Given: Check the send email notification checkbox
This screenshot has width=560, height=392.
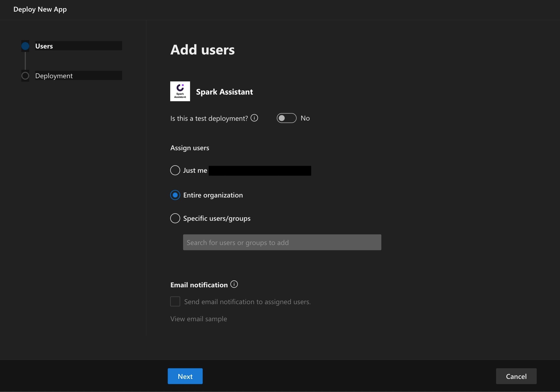Looking at the screenshot, I should pyautogui.click(x=175, y=301).
